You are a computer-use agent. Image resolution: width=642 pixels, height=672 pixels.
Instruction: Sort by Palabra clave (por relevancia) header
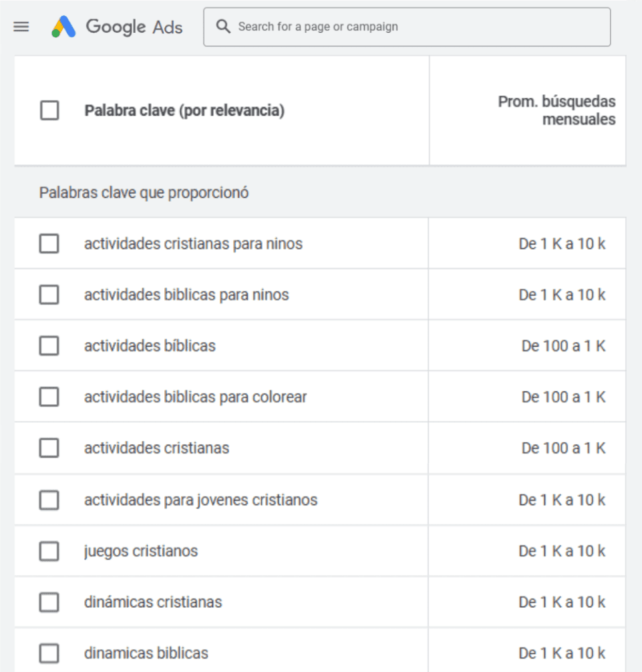[x=184, y=111]
